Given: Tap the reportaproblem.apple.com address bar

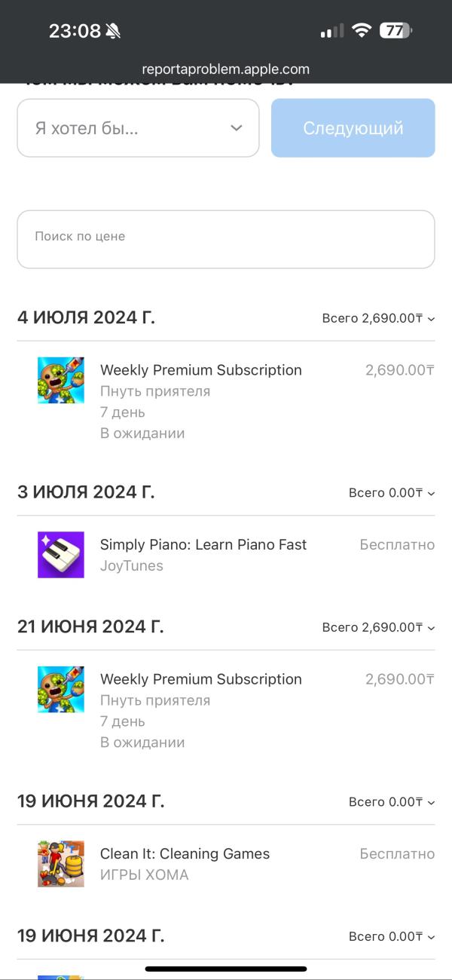Looking at the screenshot, I should point(226,69).
